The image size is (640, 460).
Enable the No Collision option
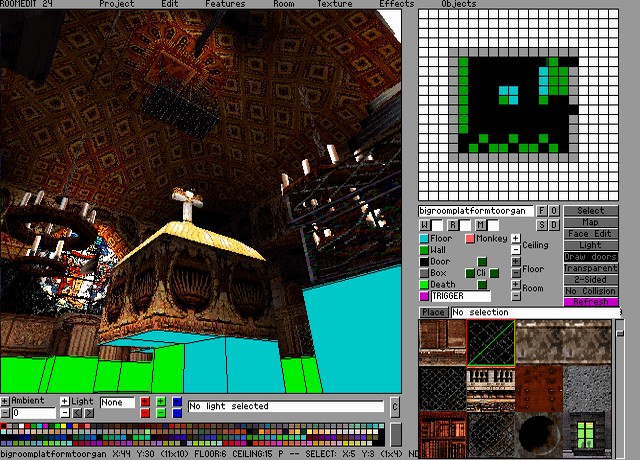pos(591,291)
